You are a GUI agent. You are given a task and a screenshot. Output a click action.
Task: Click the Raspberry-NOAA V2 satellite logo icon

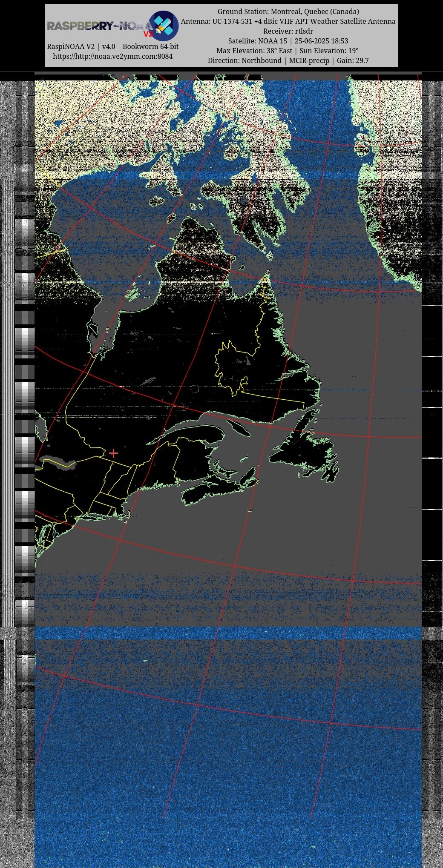[x=163, y=26]
